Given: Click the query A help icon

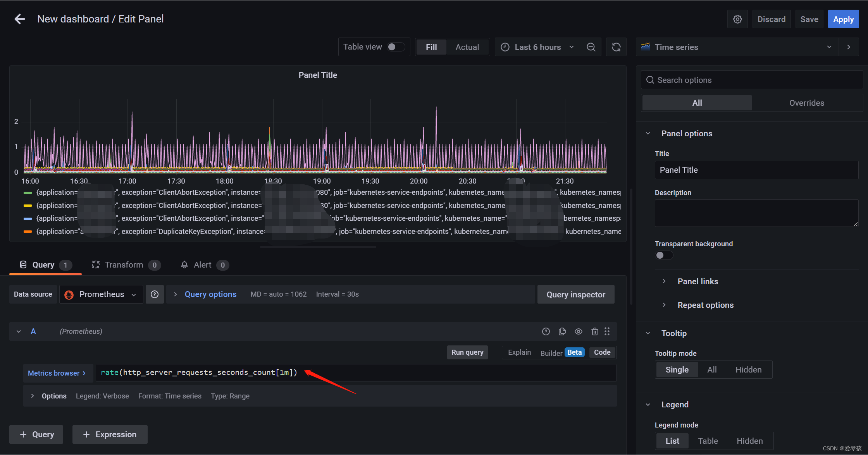Looking at the screenshot, I should [546, 331].
